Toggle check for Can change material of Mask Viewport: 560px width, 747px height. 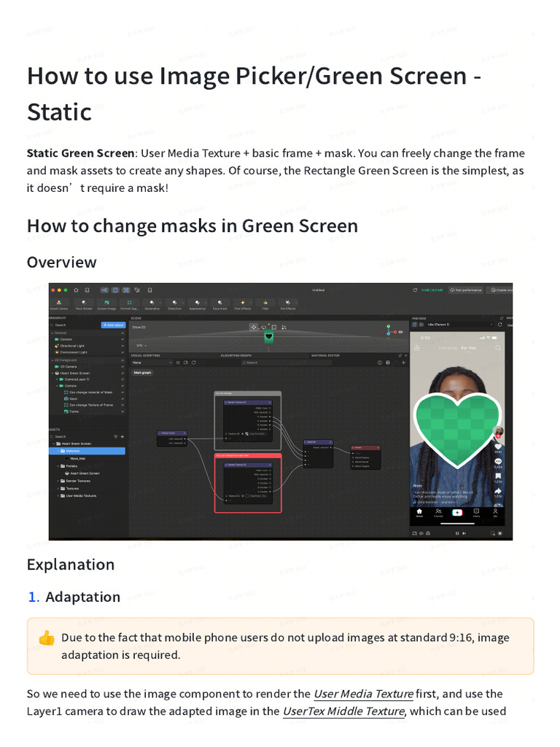click(x=122, y=392)
